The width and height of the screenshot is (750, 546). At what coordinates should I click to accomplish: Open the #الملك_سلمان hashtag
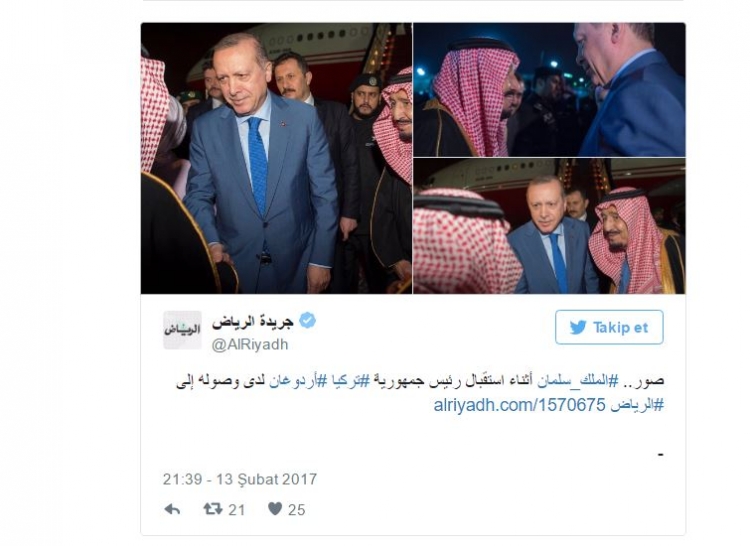(577, 381)
